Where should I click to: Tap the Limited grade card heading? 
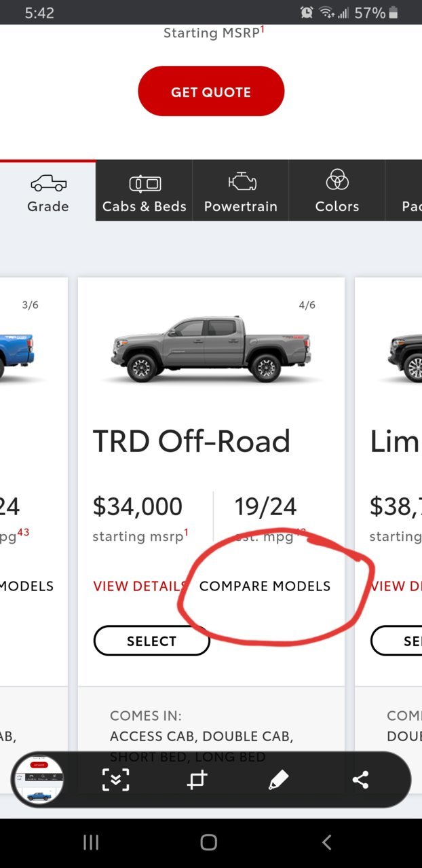pos(396,442)
